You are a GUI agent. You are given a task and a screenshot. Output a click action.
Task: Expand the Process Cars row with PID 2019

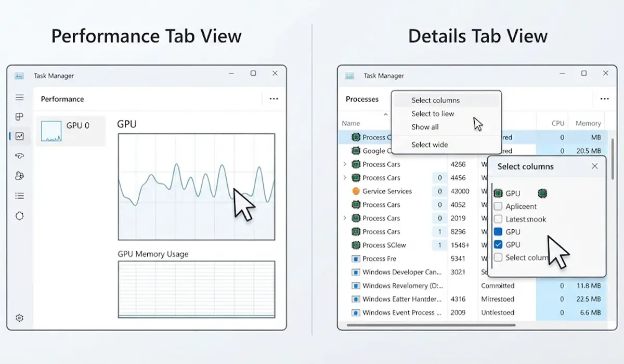345,218
